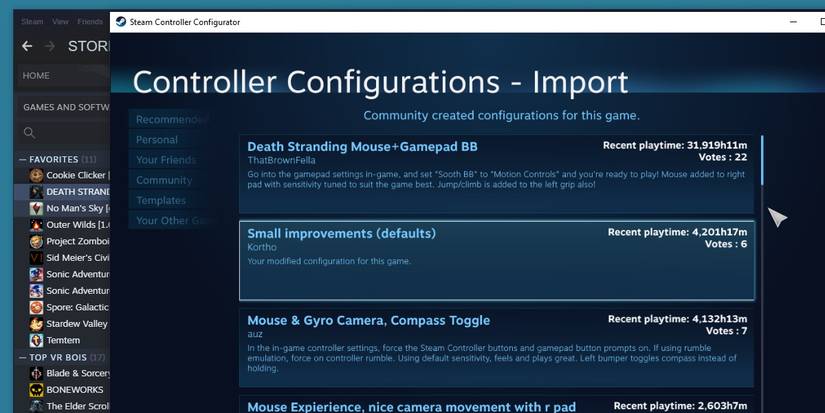
Task: Click author name Kortho
Action: click(x=262, y=247)
